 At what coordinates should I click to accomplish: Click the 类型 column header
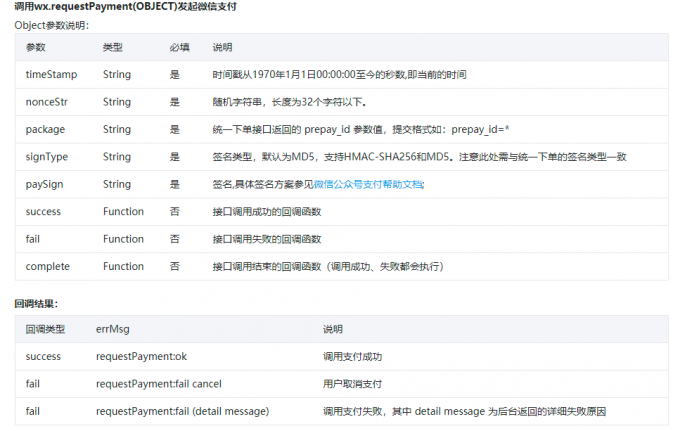(x=112, y=47)
